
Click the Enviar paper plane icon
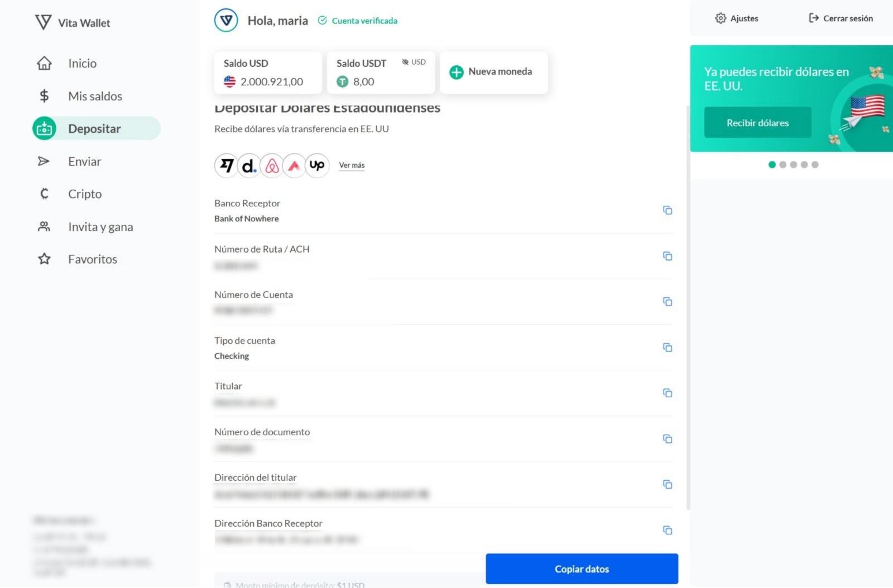(x=44, y=161)
